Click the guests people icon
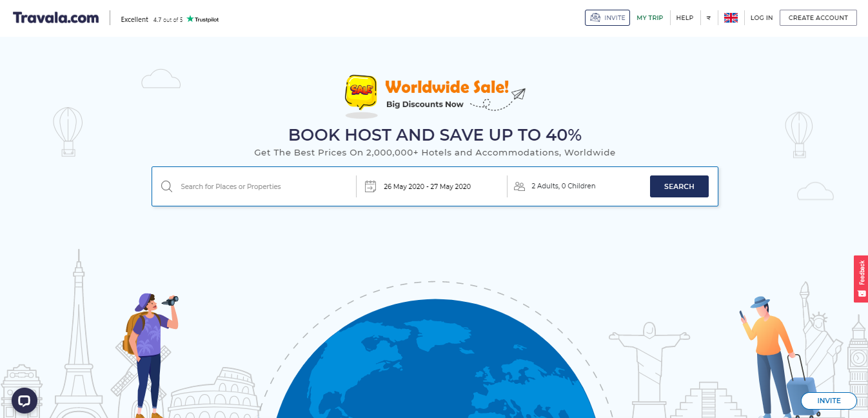Screen dimensions: 868x418 519,186
